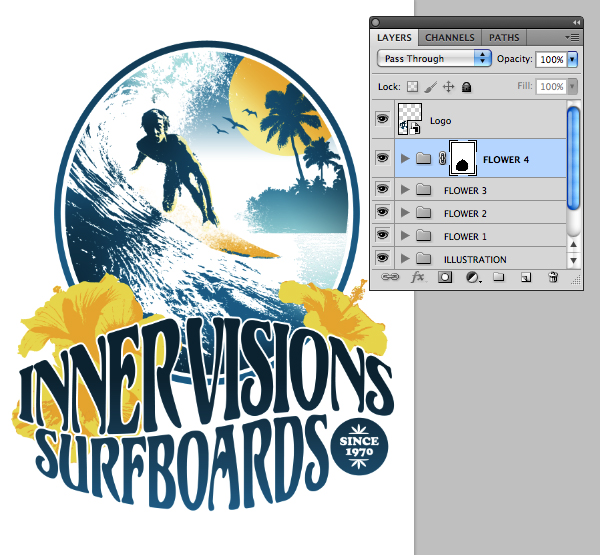This screenshot has height=555, width=600.
Task: Delete layer with trash icon
Action: tap(553, 277)
